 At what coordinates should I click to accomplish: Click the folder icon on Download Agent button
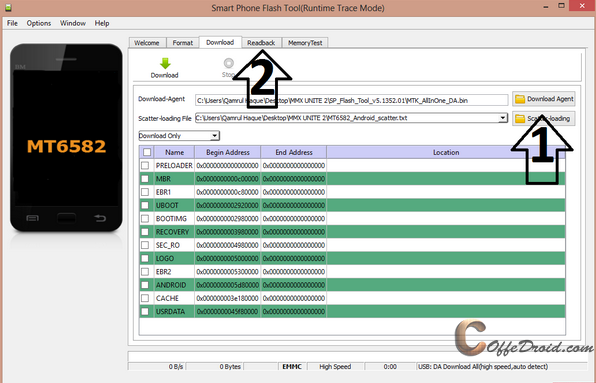(x=520, y=99)
